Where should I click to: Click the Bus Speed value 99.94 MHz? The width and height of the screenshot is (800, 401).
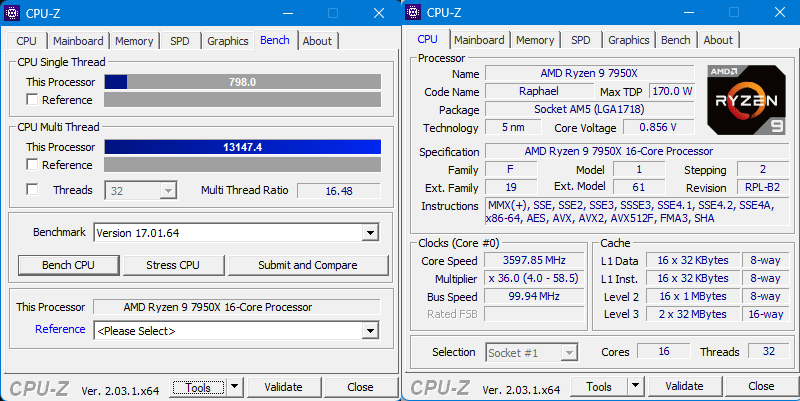534,296
